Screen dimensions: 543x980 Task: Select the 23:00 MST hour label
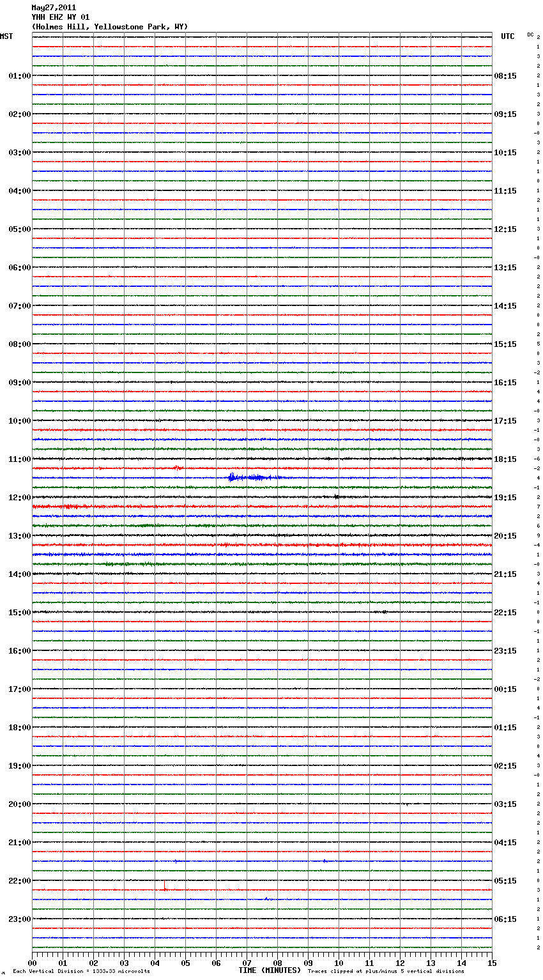19,919
